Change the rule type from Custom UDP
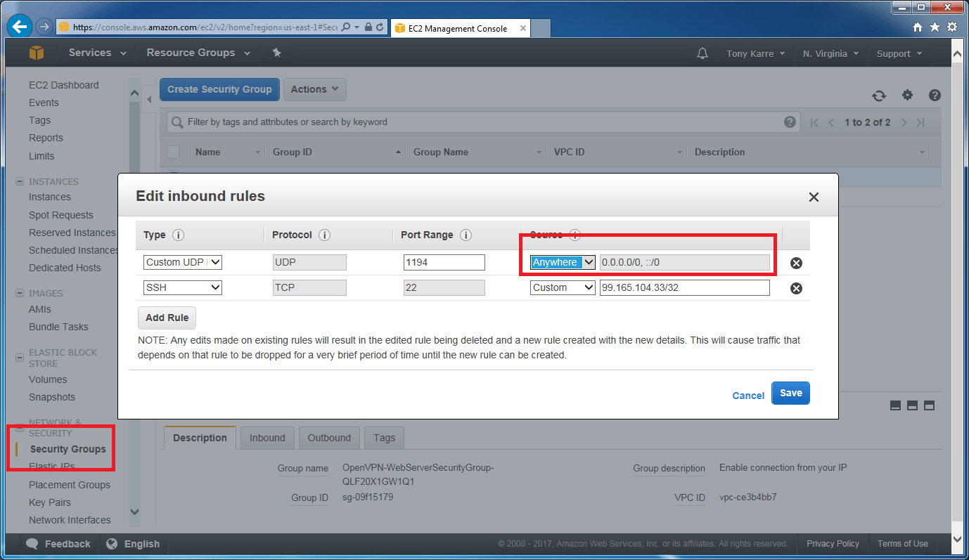This screenshot has width=969, height=560. pyautogui.click(x=182, y=262)
